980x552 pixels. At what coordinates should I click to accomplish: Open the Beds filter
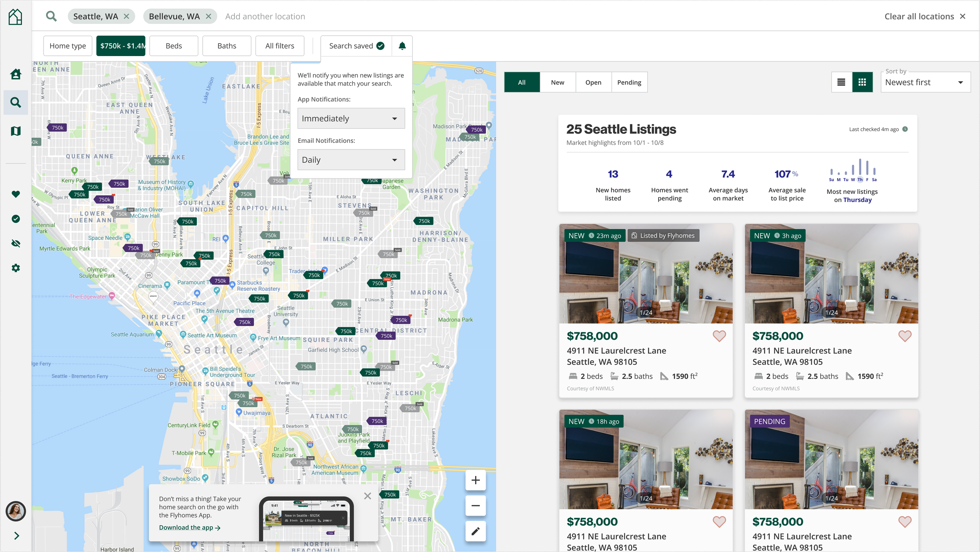[174, 46]
